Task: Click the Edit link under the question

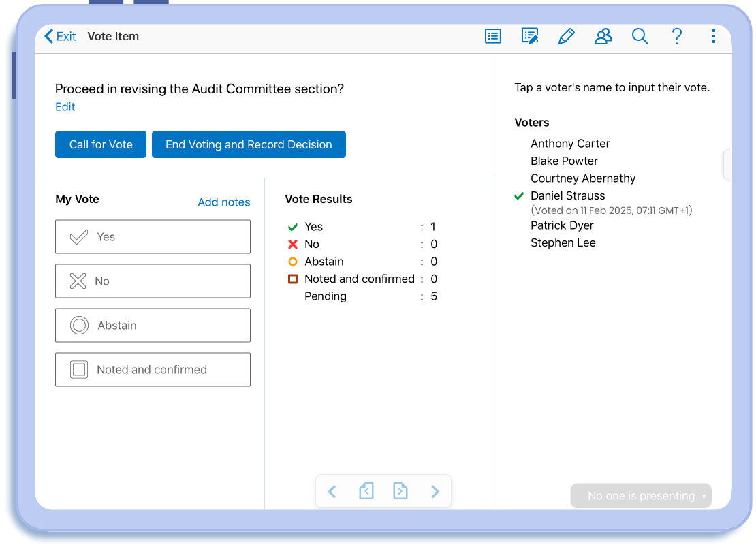Action: 65,107
